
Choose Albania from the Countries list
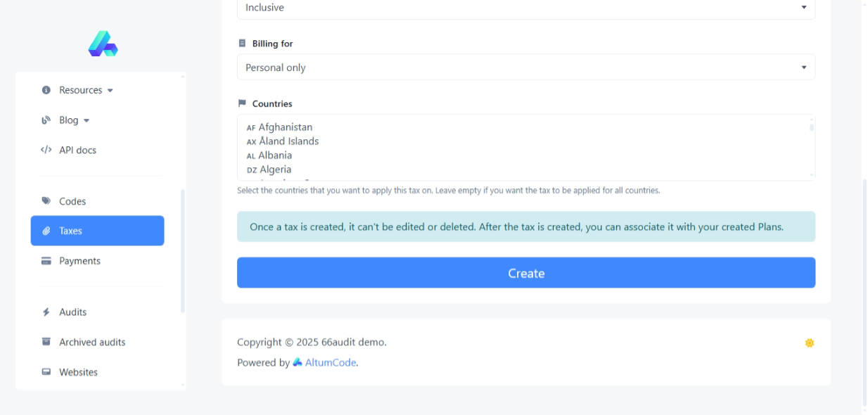click(274, 155)
